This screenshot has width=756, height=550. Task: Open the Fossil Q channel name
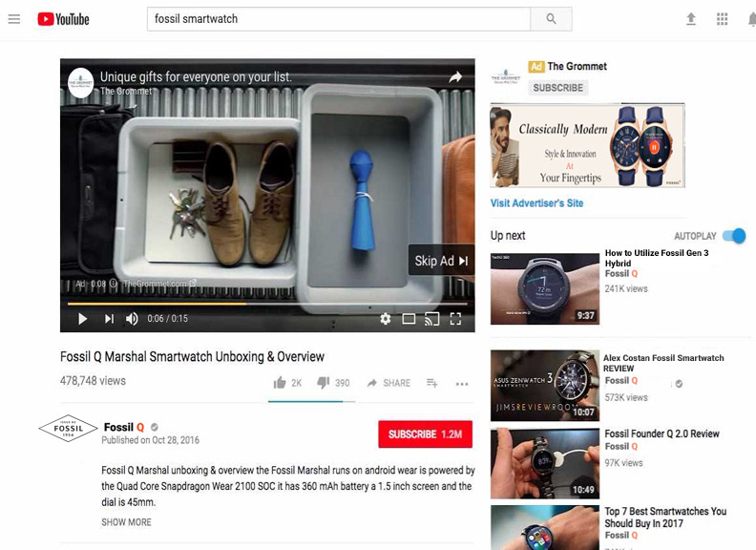[124, 428]
